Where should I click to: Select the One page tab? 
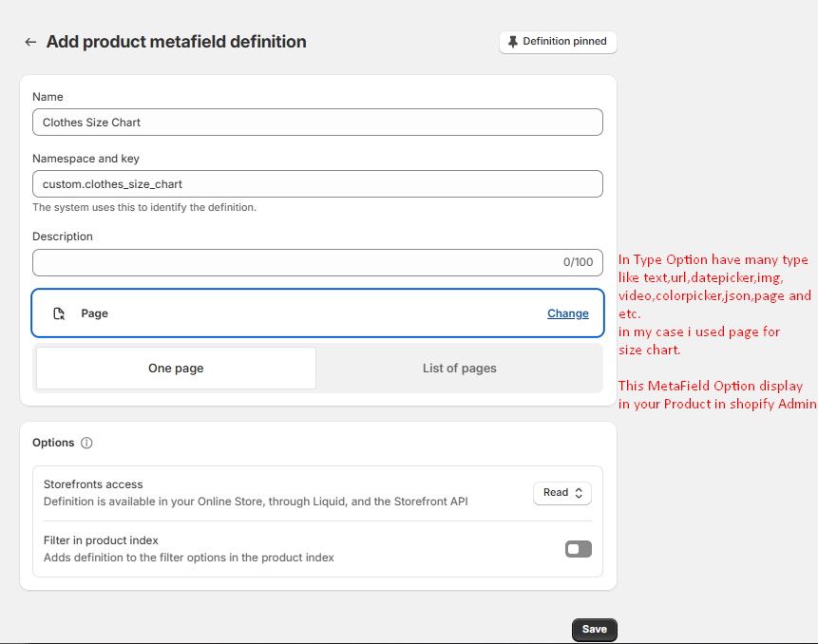[176, 368]
